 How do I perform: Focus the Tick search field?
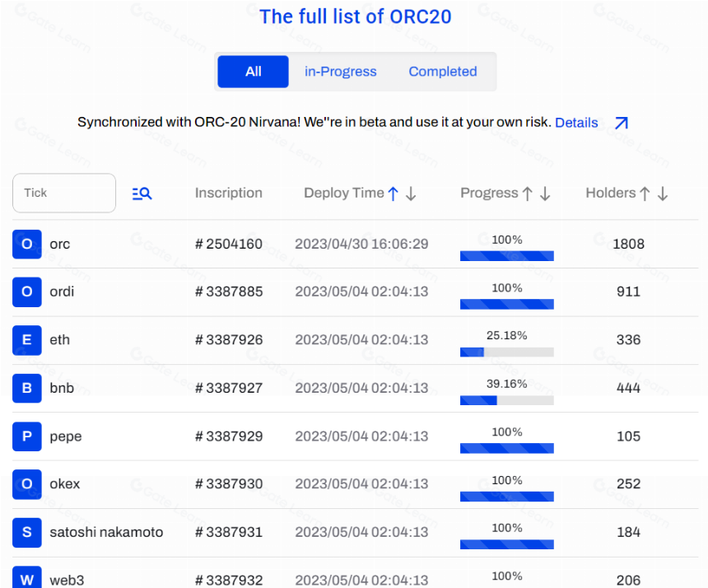64,193
